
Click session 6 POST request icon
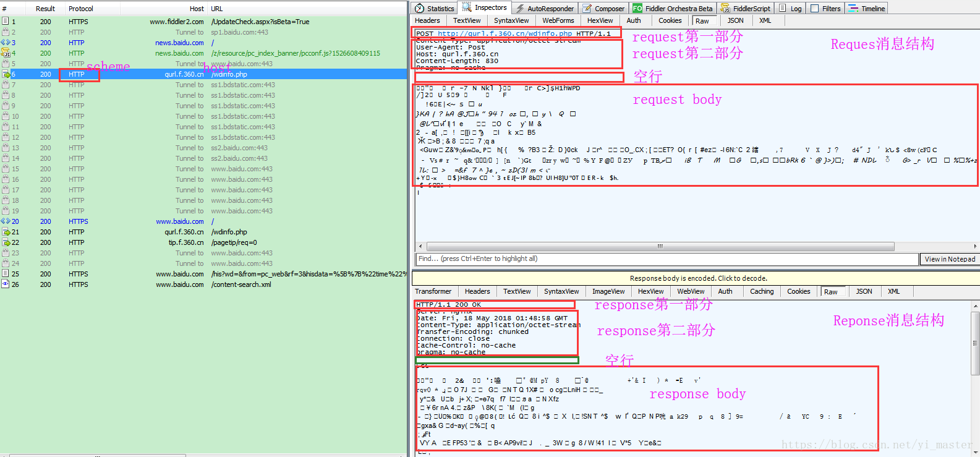coord(6,74)
